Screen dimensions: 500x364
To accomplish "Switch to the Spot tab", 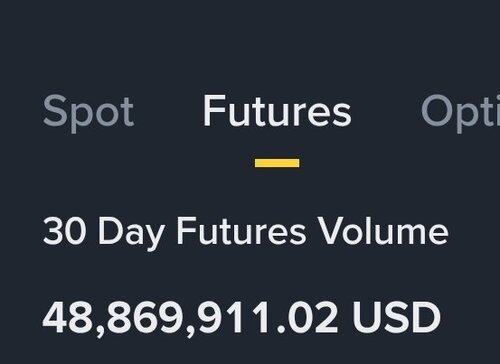I will (x=89, y=113).
